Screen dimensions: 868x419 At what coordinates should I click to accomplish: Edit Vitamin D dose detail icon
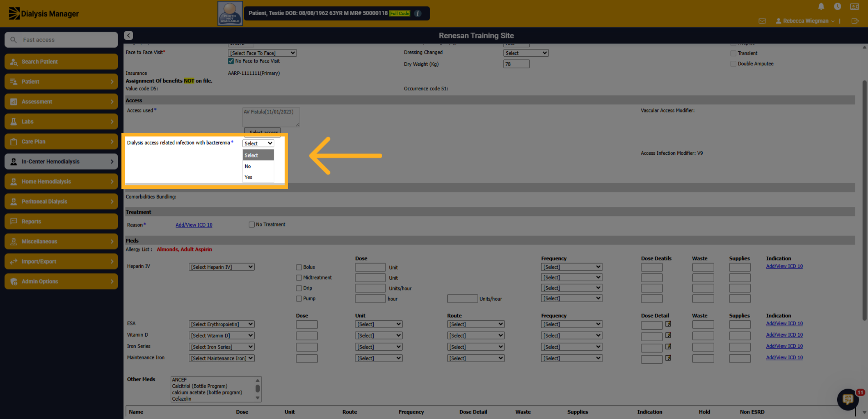pyautogui.click(x=668, y=335)
